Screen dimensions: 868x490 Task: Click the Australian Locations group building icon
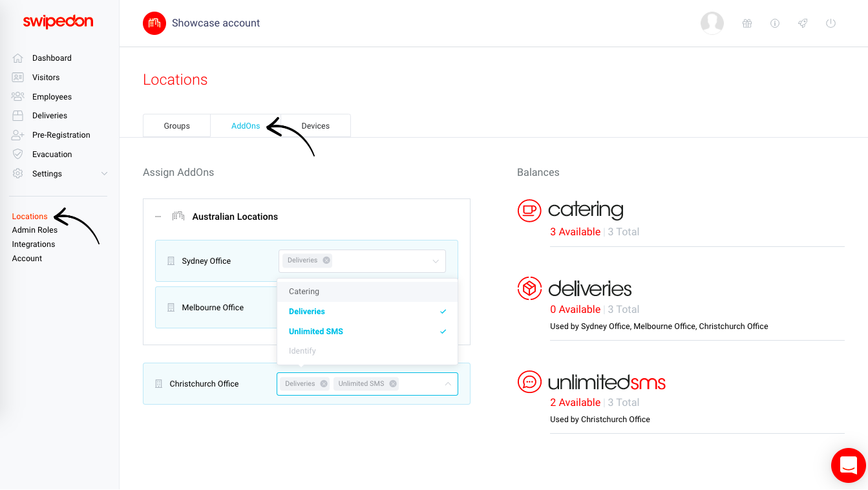coord(178,217)
